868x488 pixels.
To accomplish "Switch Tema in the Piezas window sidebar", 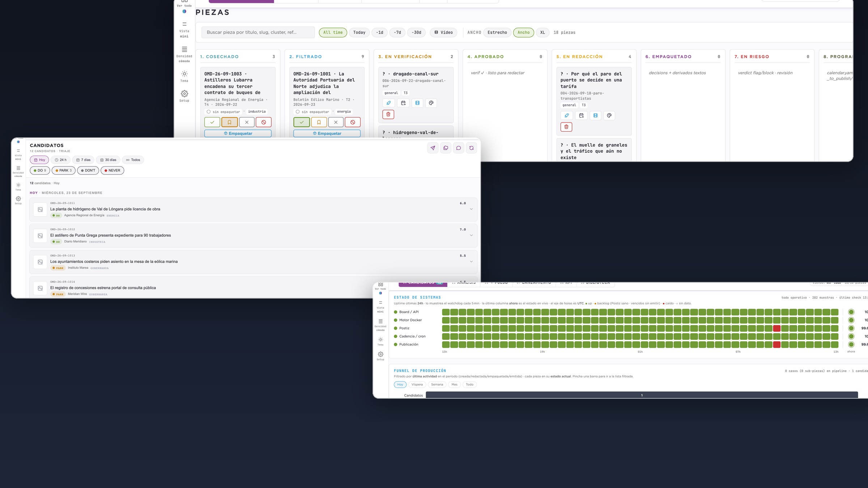I will pos(184,76).
